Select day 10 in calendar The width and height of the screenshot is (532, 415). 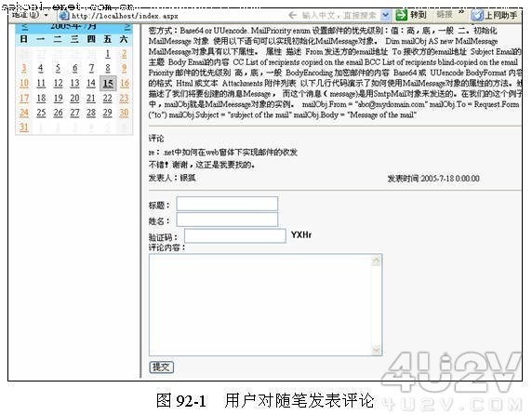point(24,83)
